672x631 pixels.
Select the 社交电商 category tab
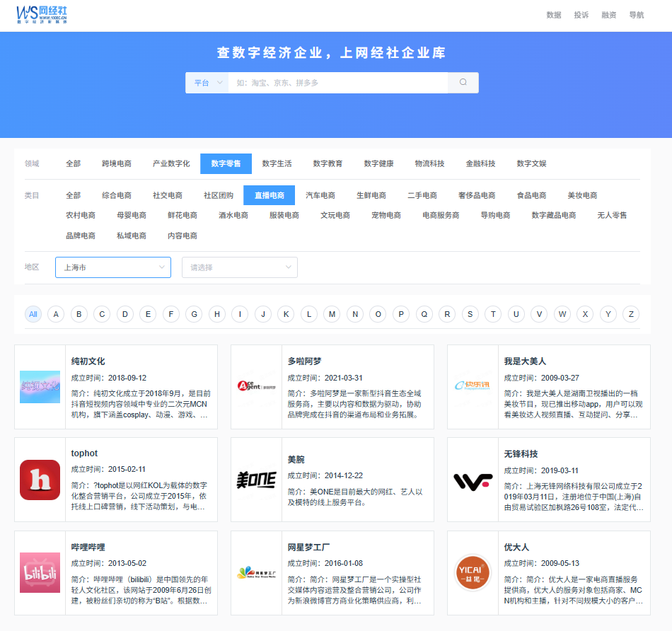168,195
